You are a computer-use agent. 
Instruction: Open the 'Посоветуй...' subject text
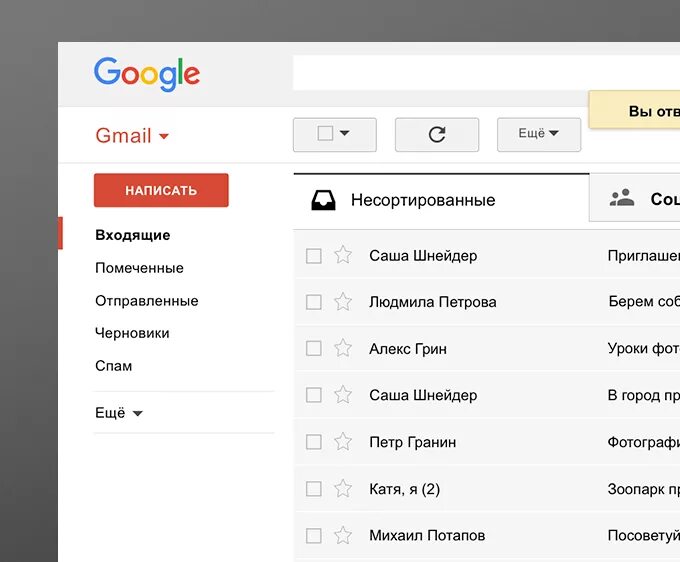click(644, 536)
